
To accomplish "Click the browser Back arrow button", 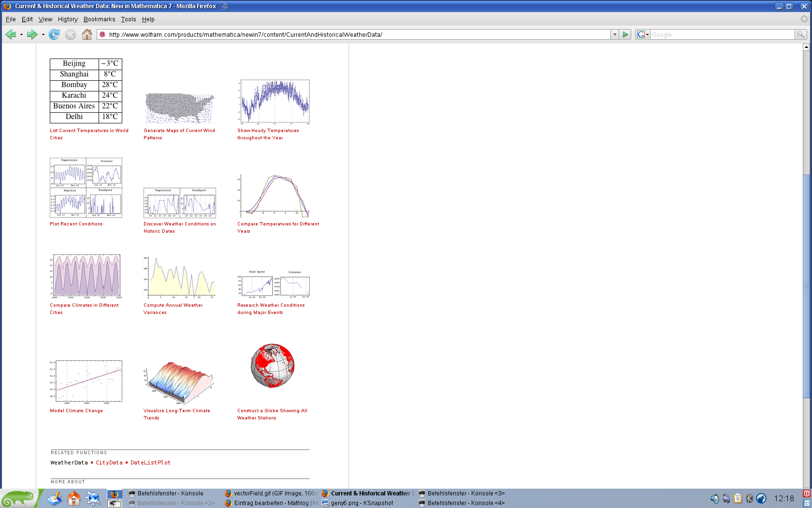I will (11, 34).
